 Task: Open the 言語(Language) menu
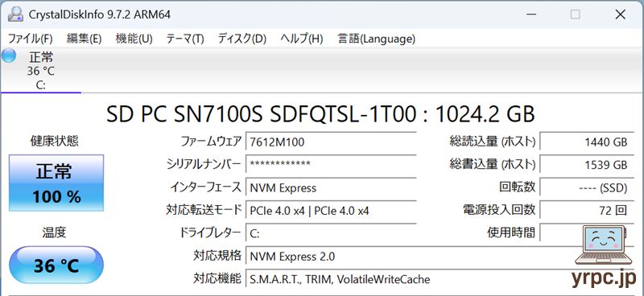376,39
